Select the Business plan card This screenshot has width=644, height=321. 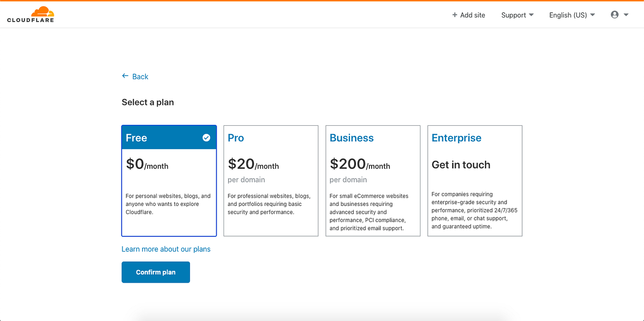pos(373,181)
